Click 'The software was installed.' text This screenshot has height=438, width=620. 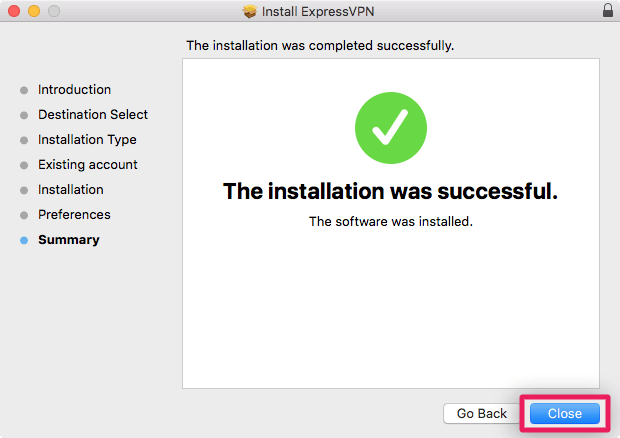(x=391, y=221)
